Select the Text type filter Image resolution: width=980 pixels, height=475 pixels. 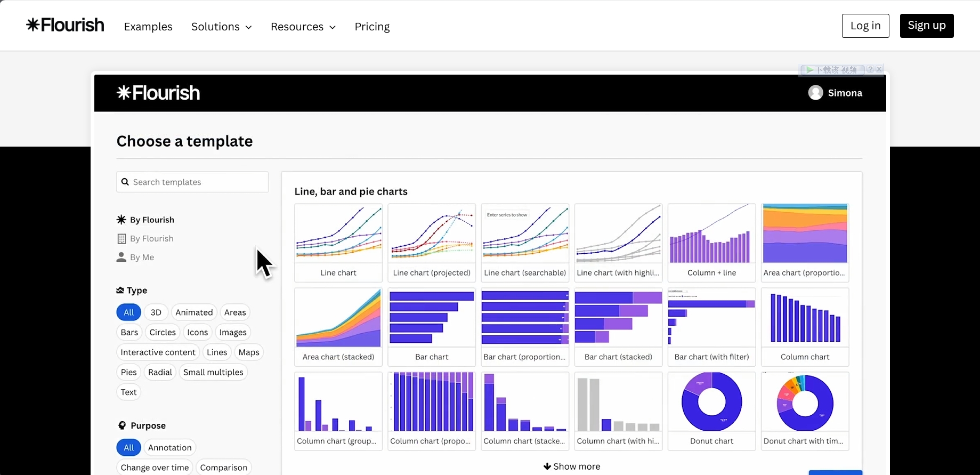[x=128, y=392]
